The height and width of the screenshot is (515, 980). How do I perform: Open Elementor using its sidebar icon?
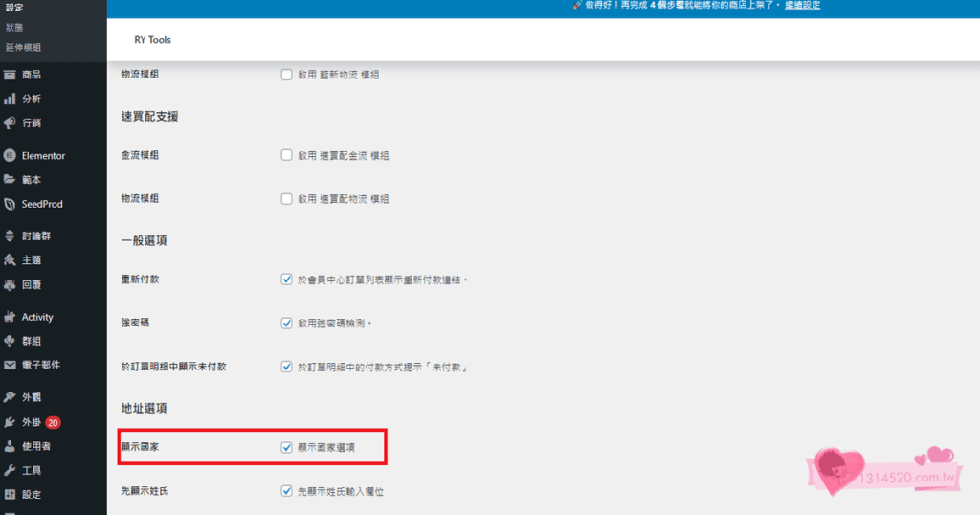pos(10,155)
